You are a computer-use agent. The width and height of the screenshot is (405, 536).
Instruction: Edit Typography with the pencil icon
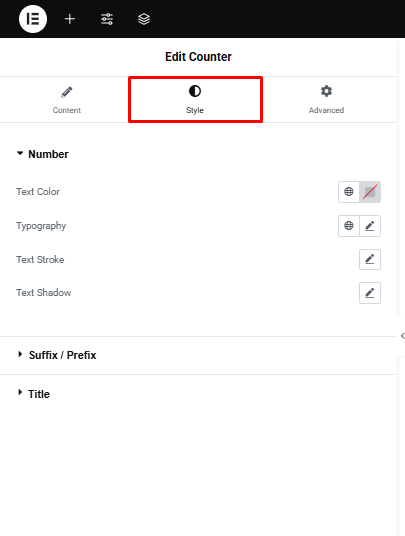[x=370, y=226]
